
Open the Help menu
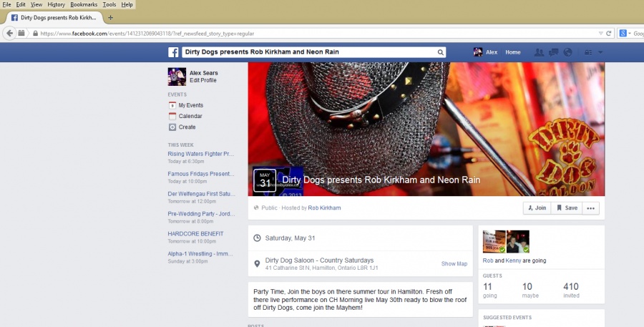127,4
